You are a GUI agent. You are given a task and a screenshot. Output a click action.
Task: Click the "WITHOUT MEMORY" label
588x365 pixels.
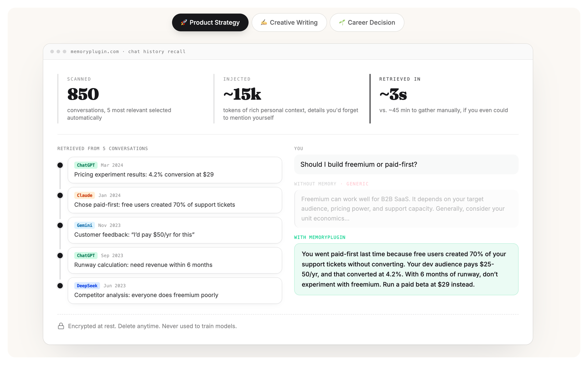tap(315, 184)
